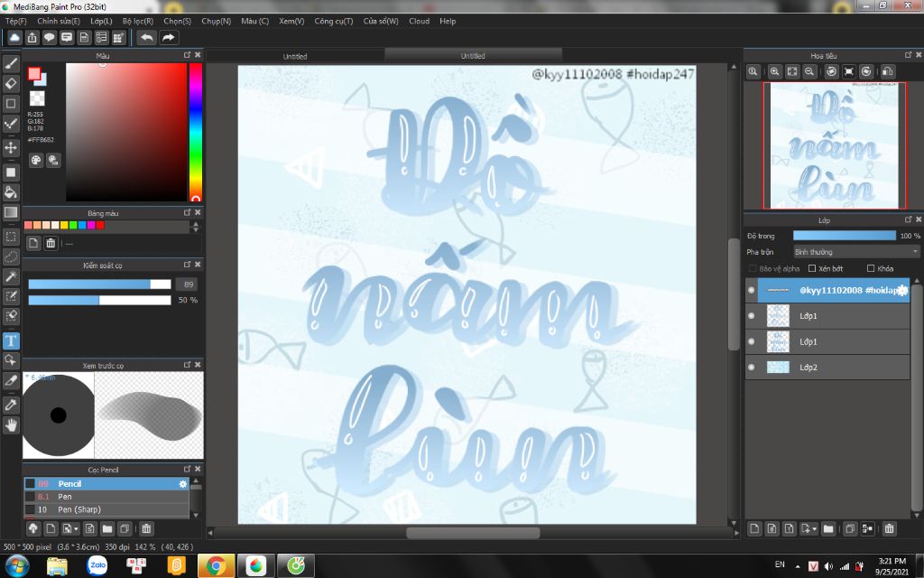Select the Move tool
This screenshot has height=578, width=924.
coord(11,147)
